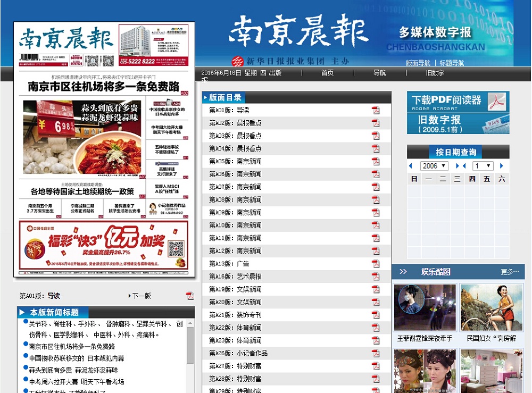Open PDF icon for 第A01版 导读 row

(x=376, y=110)
